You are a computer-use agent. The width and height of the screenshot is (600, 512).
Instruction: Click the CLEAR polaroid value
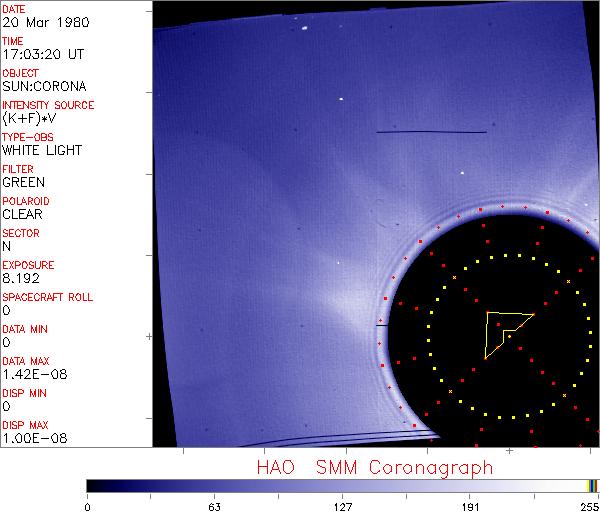pos(22,215)
